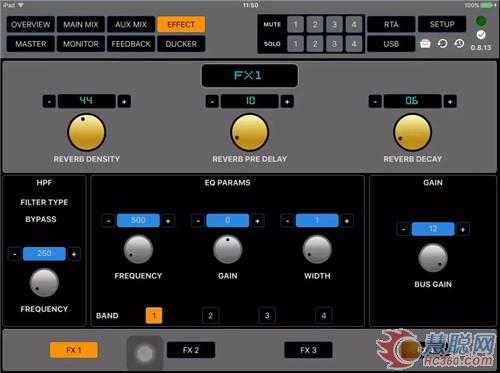
Task: Open the RTA view
Action: tap(391, 24)
